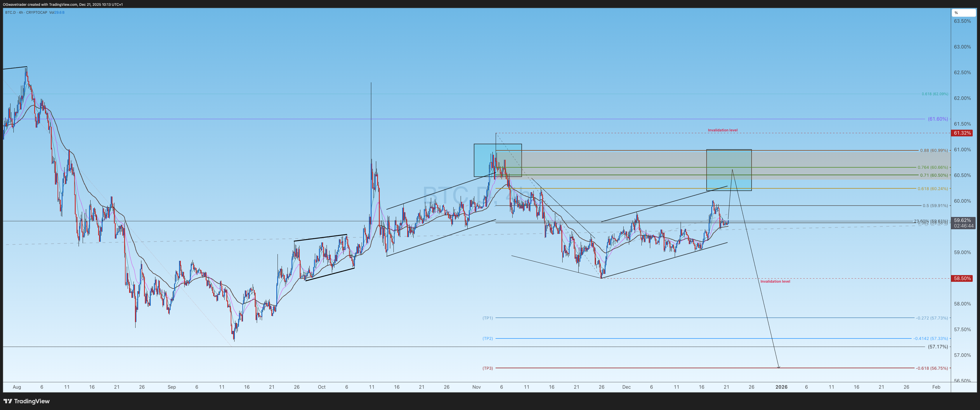Viewport: 980px width, 410px height.
Task: Click the 0.88 (60.99%) Fibonacci label
Action: click(934, 151)
